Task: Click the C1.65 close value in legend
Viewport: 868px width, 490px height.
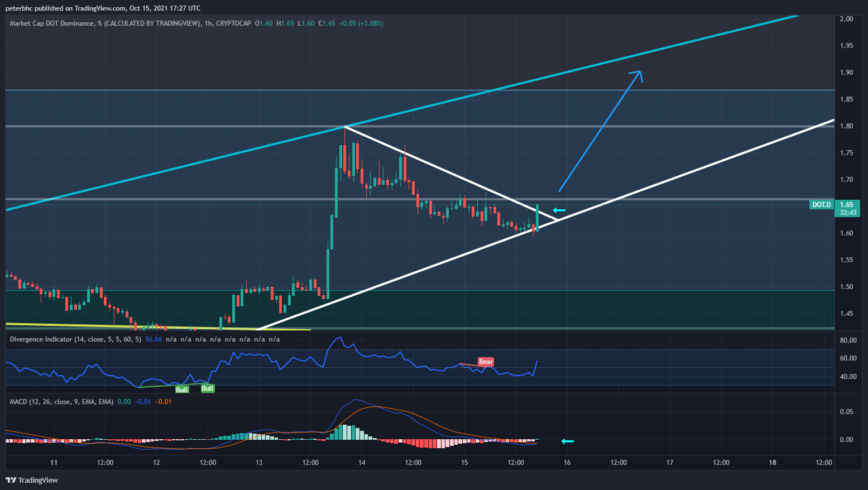Action: tap(327, 23)
